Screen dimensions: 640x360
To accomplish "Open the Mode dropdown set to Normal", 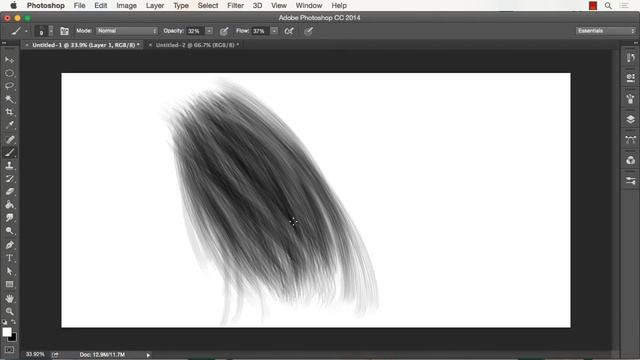I will (x=127, y=31).
